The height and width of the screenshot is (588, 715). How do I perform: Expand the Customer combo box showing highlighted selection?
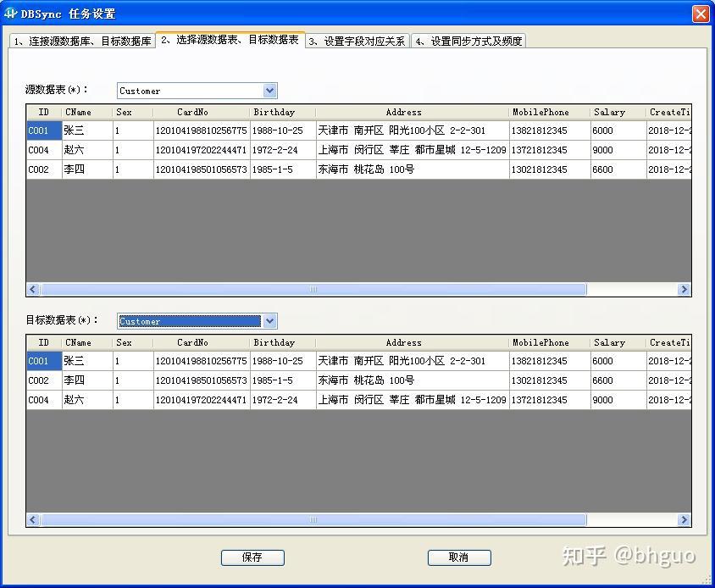[269, 321]
